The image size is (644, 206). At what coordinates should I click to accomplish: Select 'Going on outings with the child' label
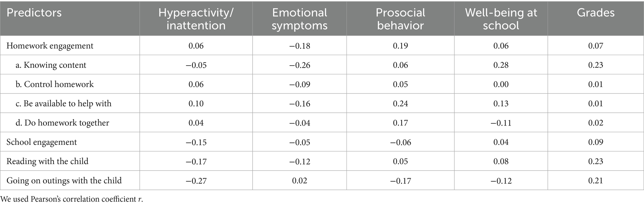[64, 181]
